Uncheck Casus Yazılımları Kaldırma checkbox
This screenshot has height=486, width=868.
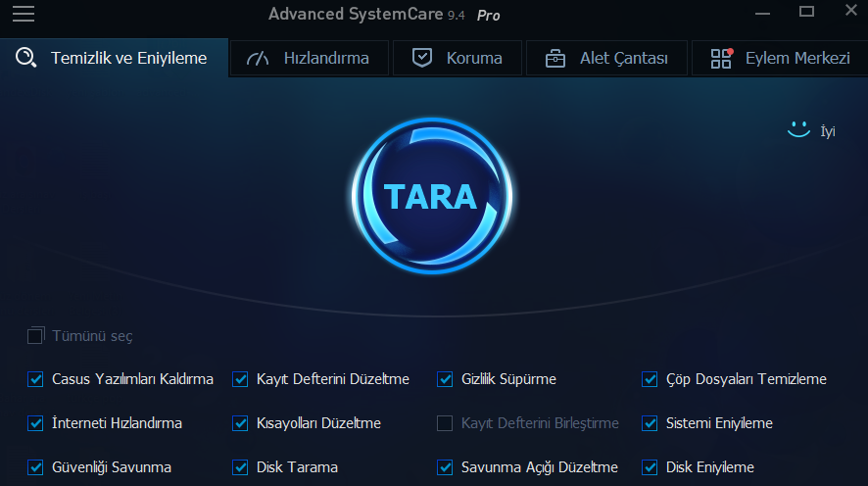coord(35,379)
